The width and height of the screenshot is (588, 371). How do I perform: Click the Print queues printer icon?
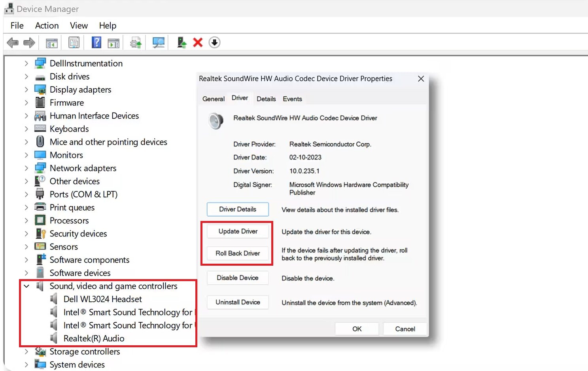coord(40,207)
